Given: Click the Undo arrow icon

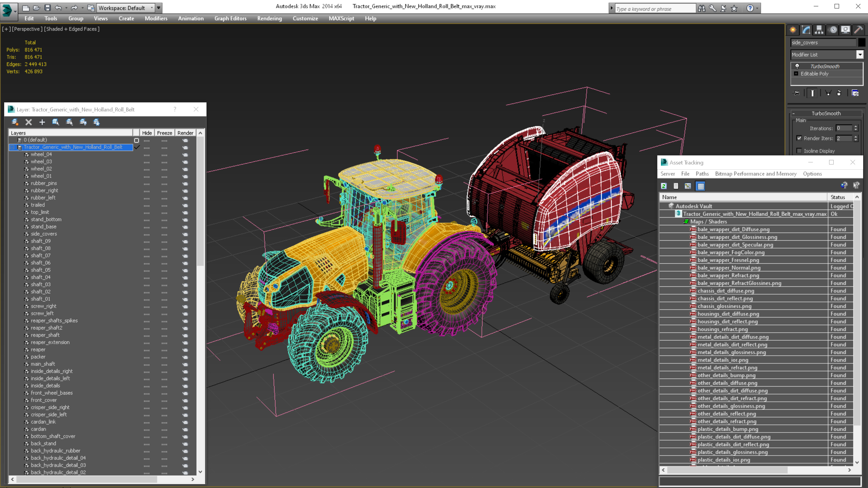Looking at the screenshot, I should point(58,8).
